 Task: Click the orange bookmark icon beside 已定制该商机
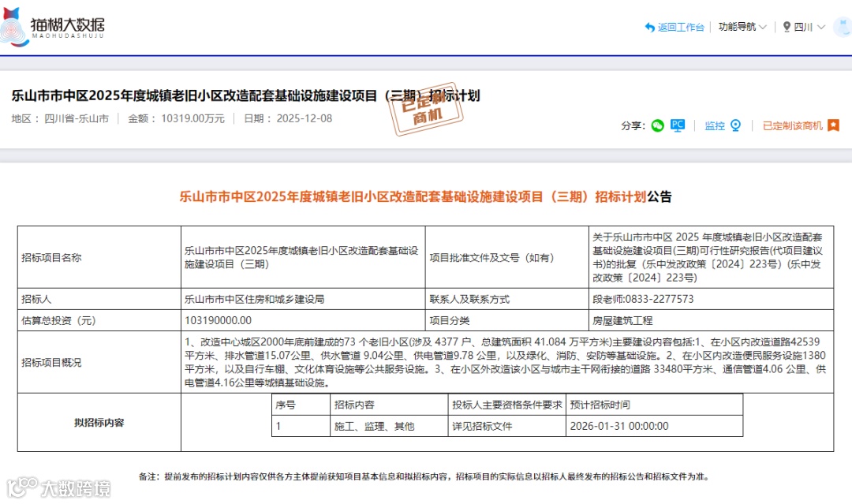point(834,125)
